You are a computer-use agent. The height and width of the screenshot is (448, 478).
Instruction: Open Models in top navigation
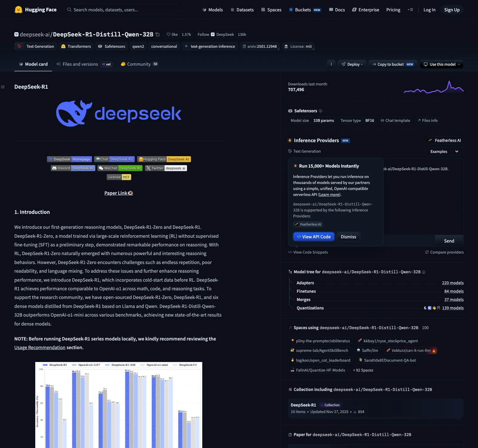coord(212,10)
